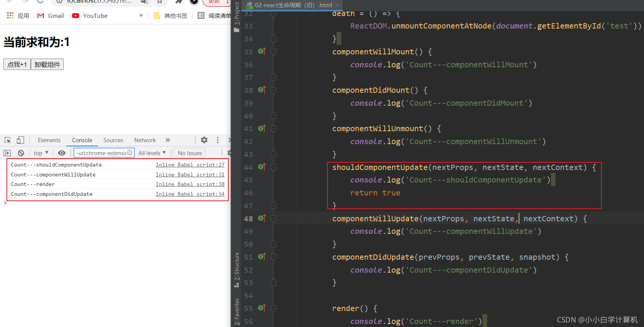Open the Gmail bookmark
The width and height of the screenshot is (644, 327).
(x=51, y=16)
